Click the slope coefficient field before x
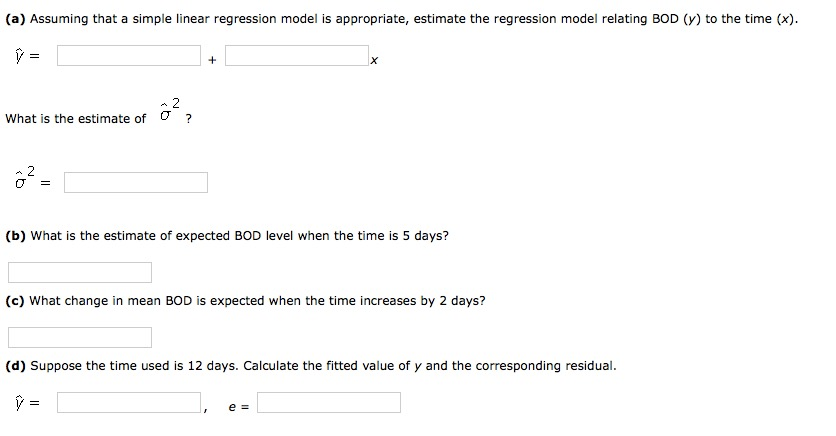This screenshot has height=436, width=836. (296, 55)
